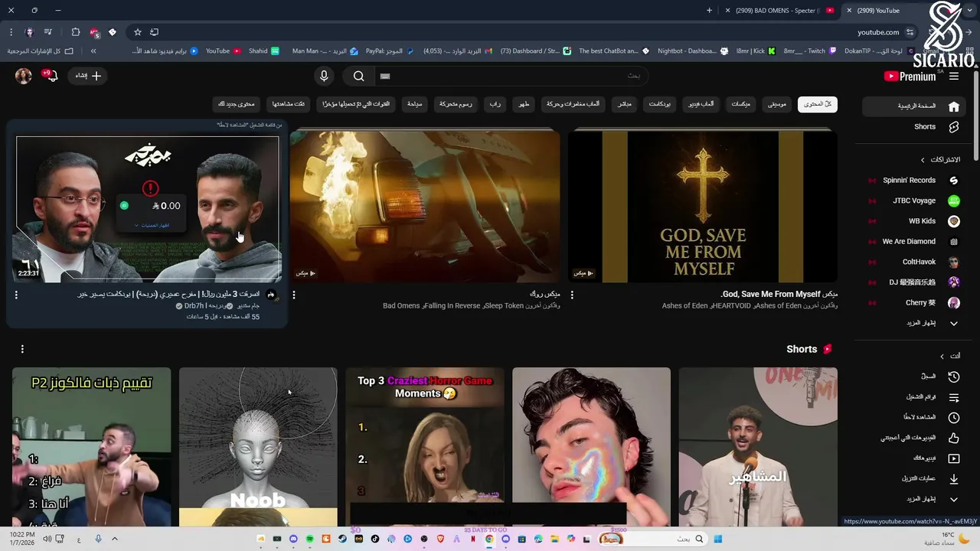Play the holographic face makeup Short
The width and height of the screenshot is (980, 551).
(591, 447)
